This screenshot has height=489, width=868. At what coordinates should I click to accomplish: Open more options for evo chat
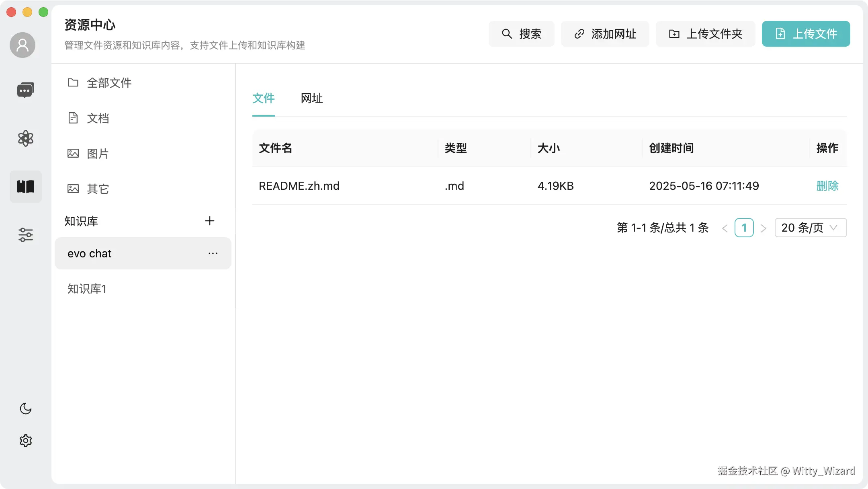(x=213, y=253)
